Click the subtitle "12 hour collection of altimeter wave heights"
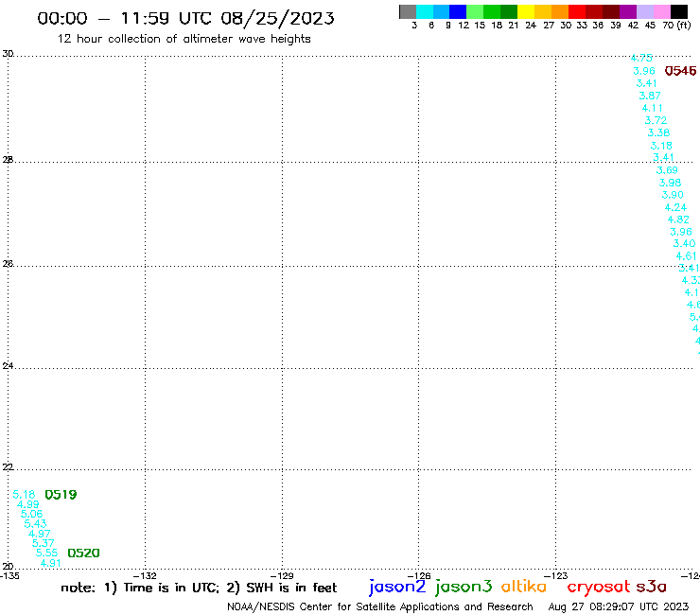This screenshot has width=700, height=615. (x=184, y=39)
